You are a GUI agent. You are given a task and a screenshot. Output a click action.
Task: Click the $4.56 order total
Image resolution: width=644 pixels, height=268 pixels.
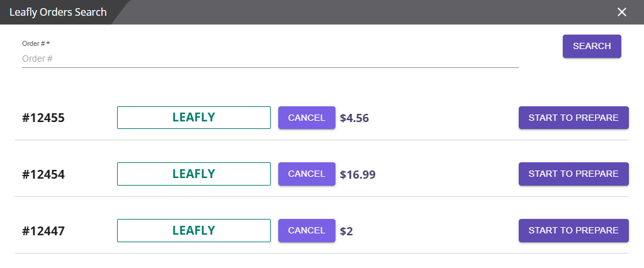(x=354, y=118)
